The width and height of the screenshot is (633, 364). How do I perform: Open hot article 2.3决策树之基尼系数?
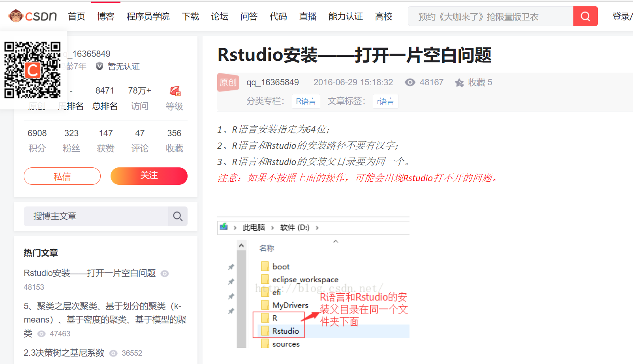[x=64, y=353]
